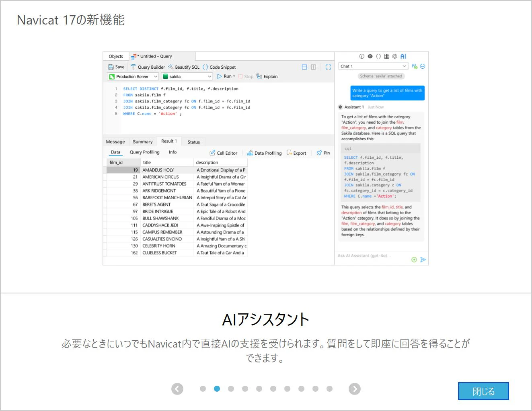Jump to the fifth slide indicator dot
Screen dimensions: 532x411
[259, 389]
